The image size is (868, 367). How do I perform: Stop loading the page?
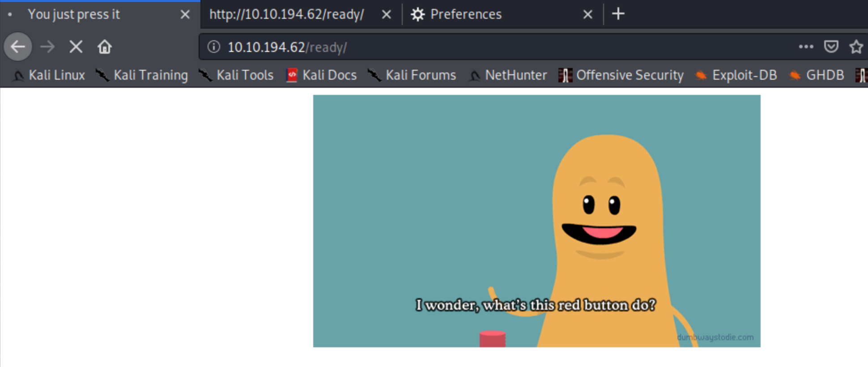[76, 47]
